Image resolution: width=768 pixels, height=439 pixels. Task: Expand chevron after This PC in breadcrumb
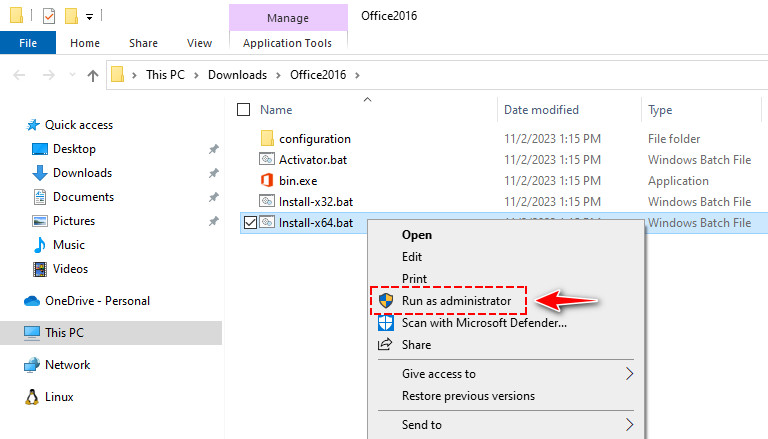(196, 75)
